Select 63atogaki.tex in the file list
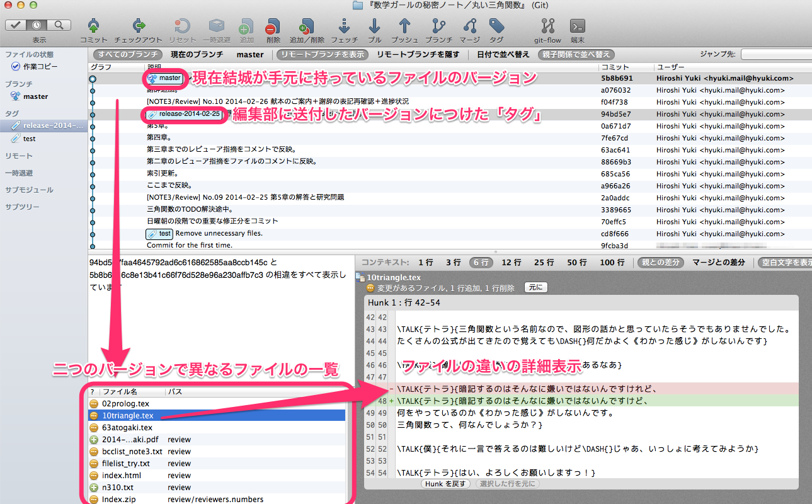 (x=127, y=427)
